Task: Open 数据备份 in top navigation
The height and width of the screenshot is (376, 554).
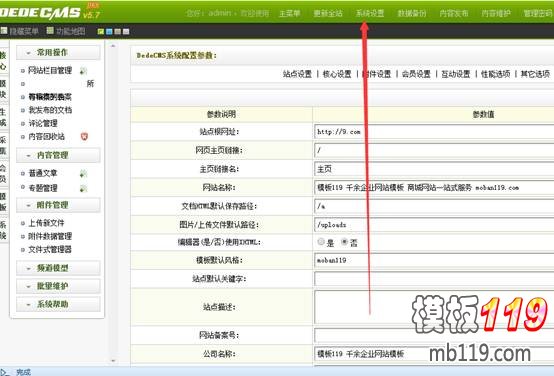Action: coord(412,13)
